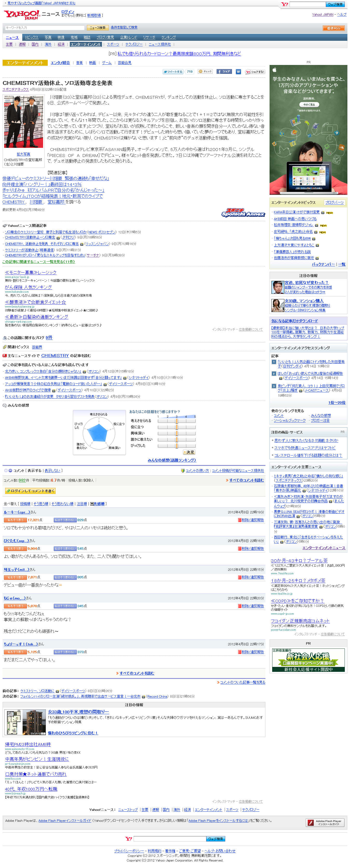Click the ニュース検索 button

(x=98, y=28)
